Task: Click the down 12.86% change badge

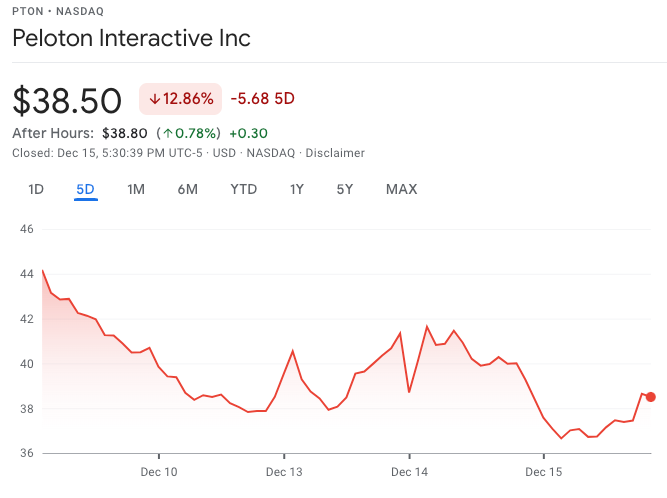Action: click(180, 99)
